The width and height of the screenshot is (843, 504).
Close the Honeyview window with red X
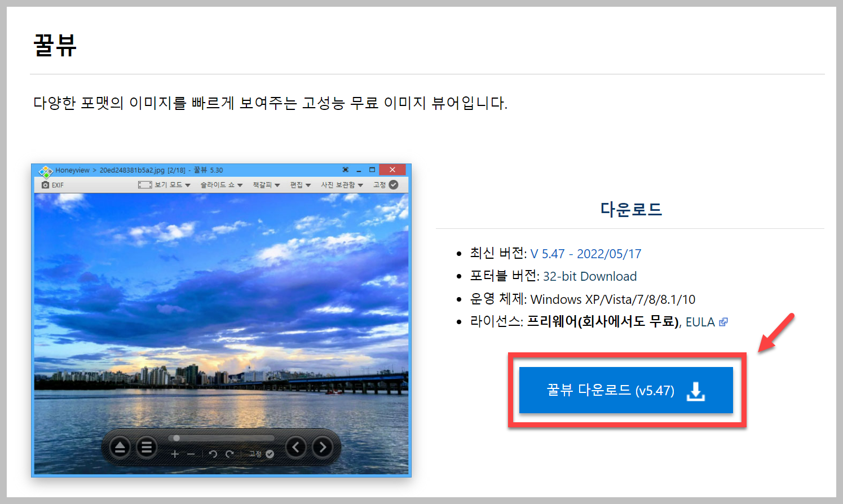coord(392,170)
